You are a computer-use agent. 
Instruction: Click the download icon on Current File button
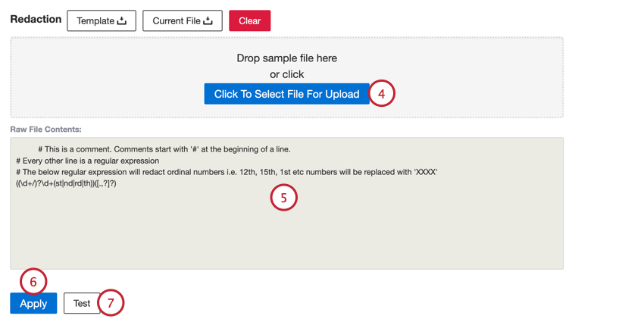pyautogui.click(x=208, y=21)
